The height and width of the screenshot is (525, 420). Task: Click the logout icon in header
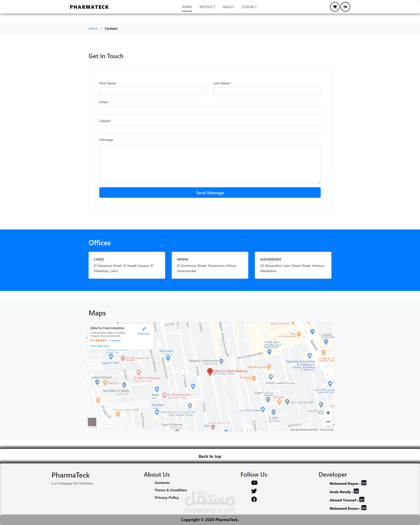pyautogui.click(x=345, y=7)
